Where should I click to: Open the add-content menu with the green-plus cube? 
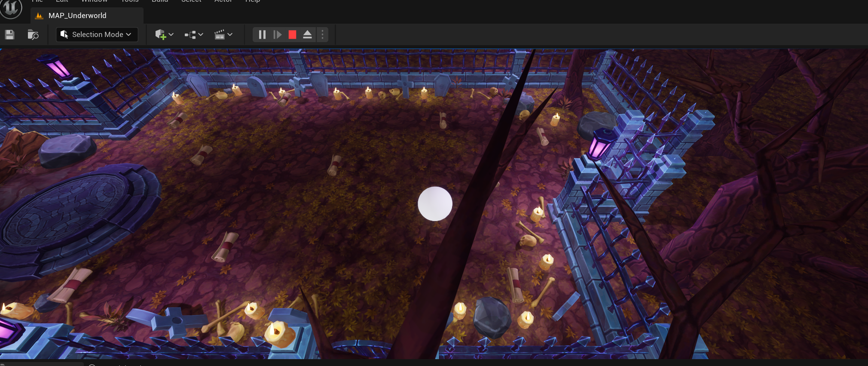(164, 34)
